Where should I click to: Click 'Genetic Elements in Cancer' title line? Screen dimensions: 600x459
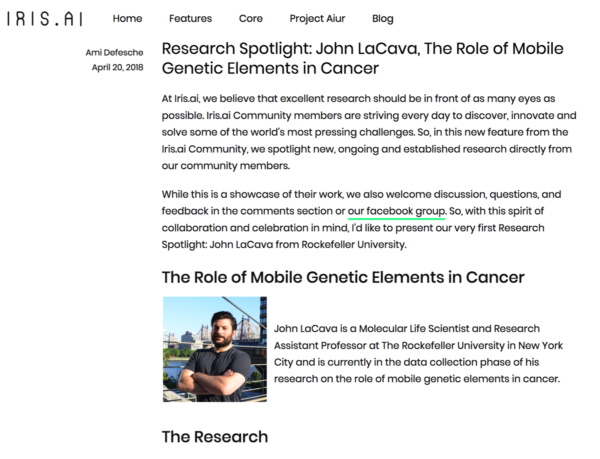click(270, 68)
